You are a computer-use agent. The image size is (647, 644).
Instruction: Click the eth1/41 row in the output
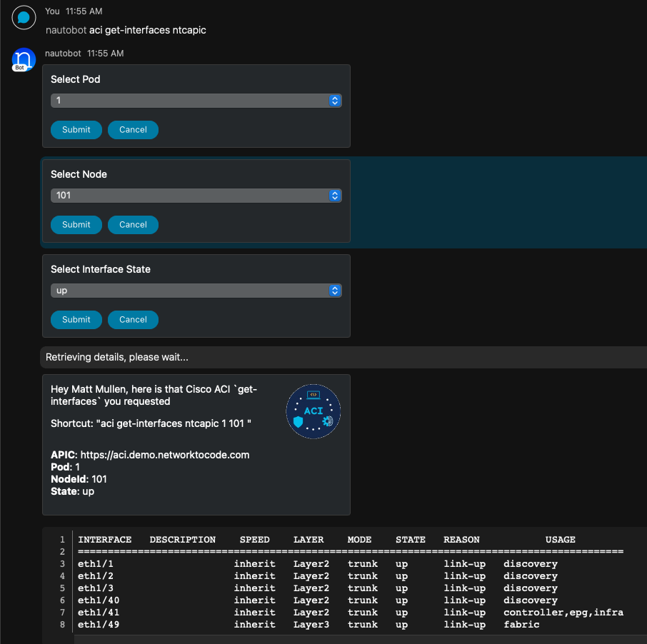tap(350, 613)
